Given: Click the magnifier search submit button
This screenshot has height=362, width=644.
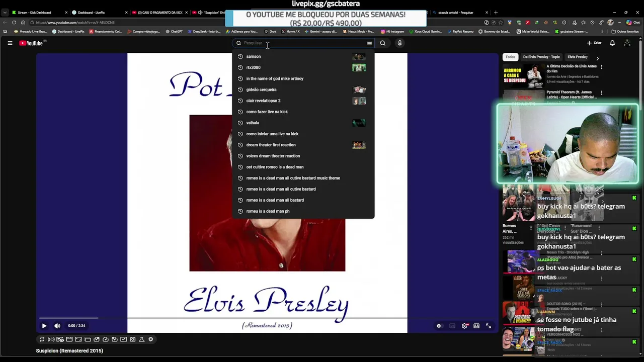Looking at the screenshot, I should pyautogui.click(x=383, y=43).
